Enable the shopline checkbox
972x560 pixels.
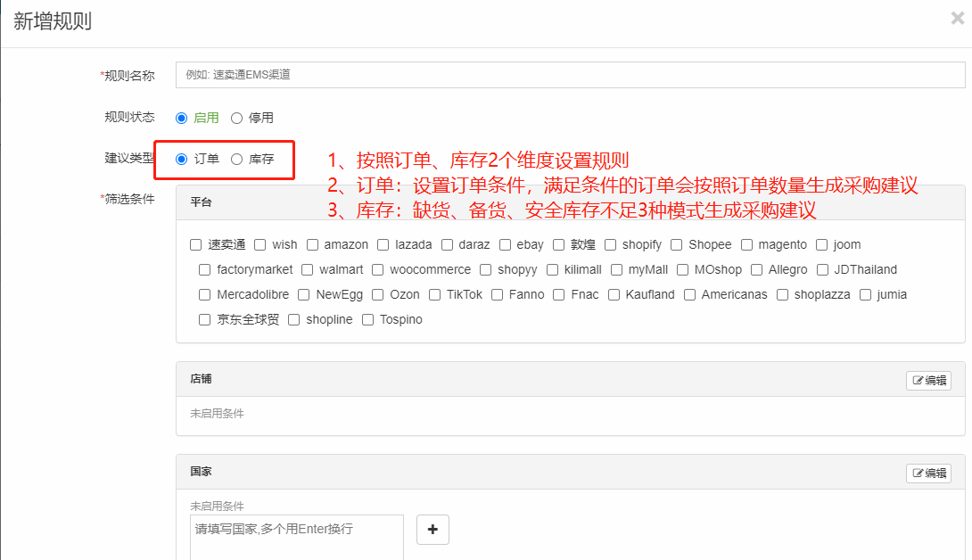pyautogui.click(x=294, y=320)
